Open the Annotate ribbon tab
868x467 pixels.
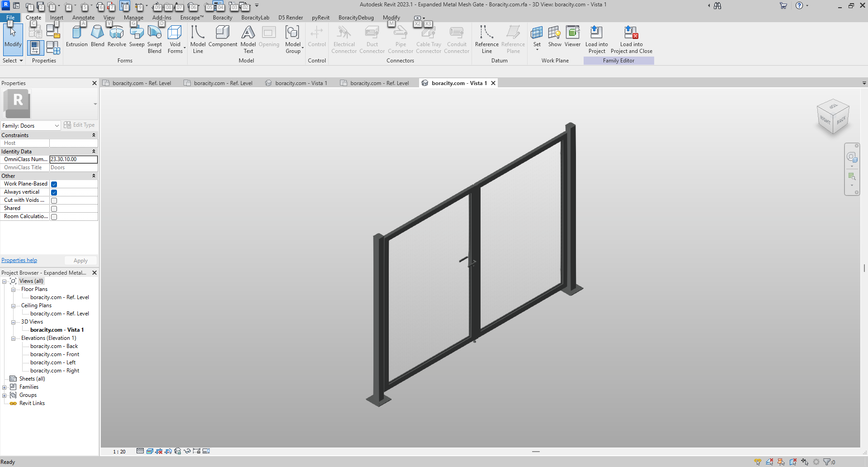84,18
